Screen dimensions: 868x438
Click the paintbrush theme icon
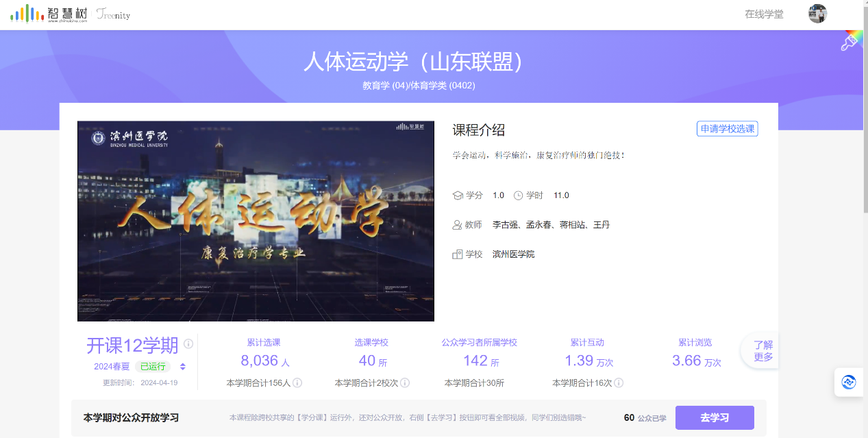coord(850,42)
